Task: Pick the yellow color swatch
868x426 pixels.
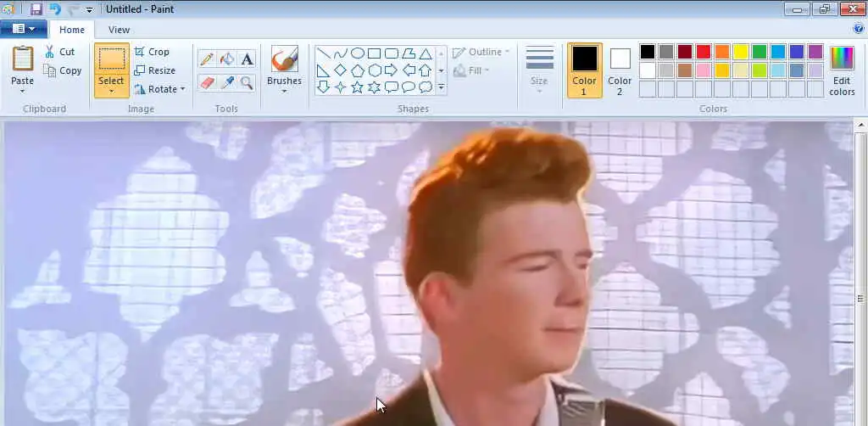Action: [x=741, y=52]
